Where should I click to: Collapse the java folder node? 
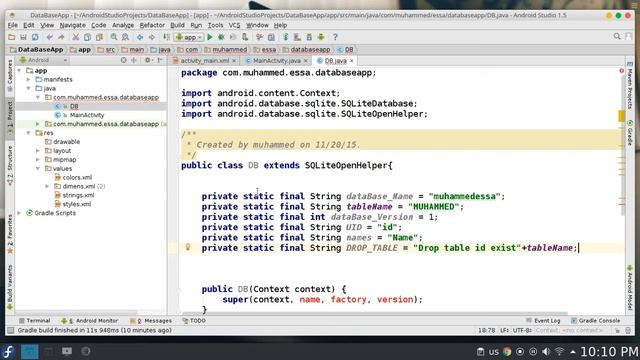point(29,88)
